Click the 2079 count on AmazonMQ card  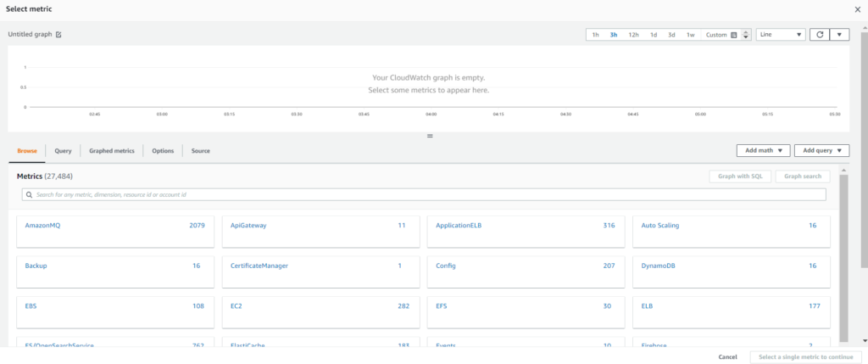tap(197, 226)
